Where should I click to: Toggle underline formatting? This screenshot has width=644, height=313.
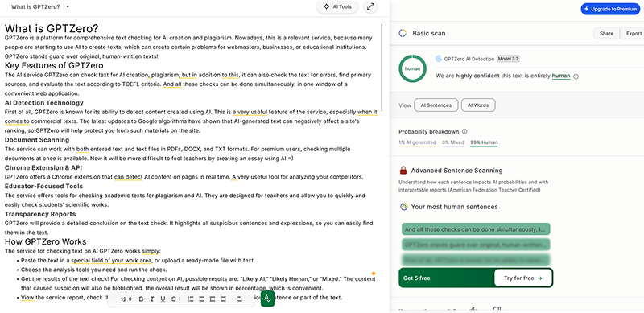click(163, 299)
